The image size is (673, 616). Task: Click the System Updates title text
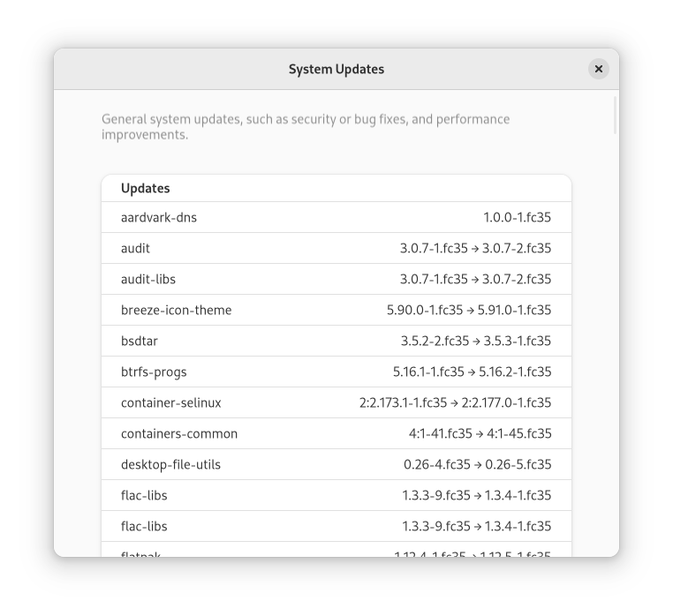(x=336, y=69)
